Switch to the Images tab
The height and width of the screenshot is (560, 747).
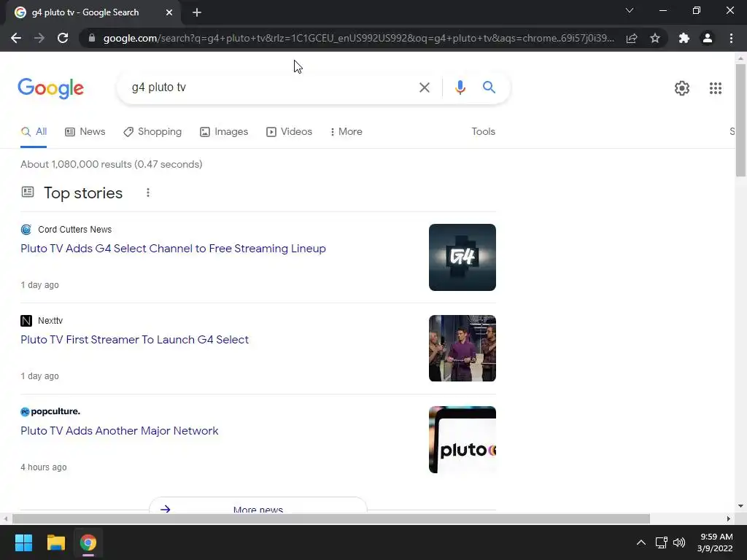(x=224, y=132)
